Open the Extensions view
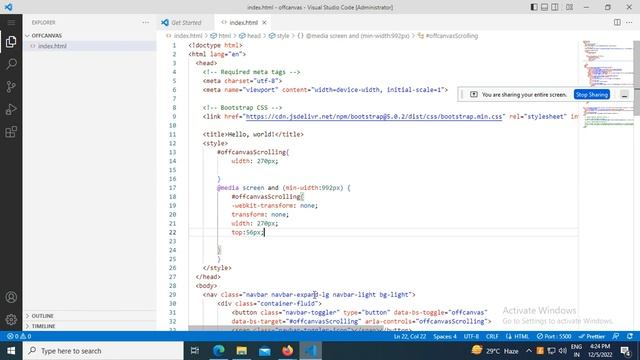This screenshot has height=360, width=640. click(x=11, y=132)
